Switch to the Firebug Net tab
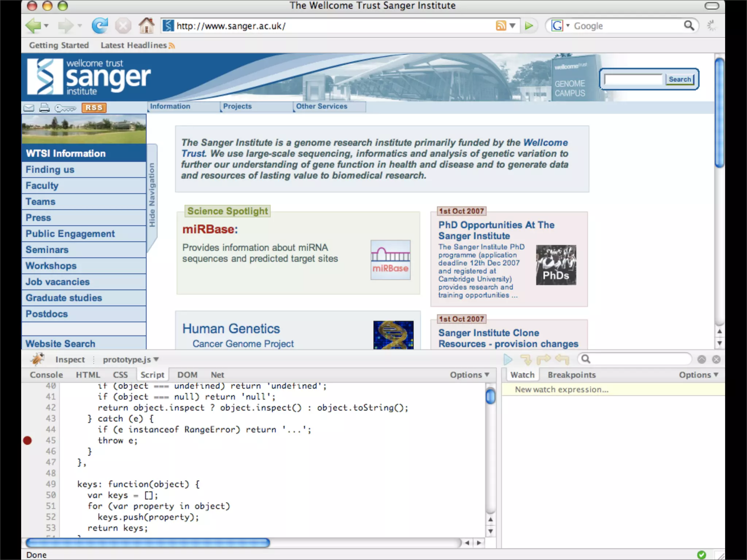This screenshot has height=560, width=747. pos(217,375)
